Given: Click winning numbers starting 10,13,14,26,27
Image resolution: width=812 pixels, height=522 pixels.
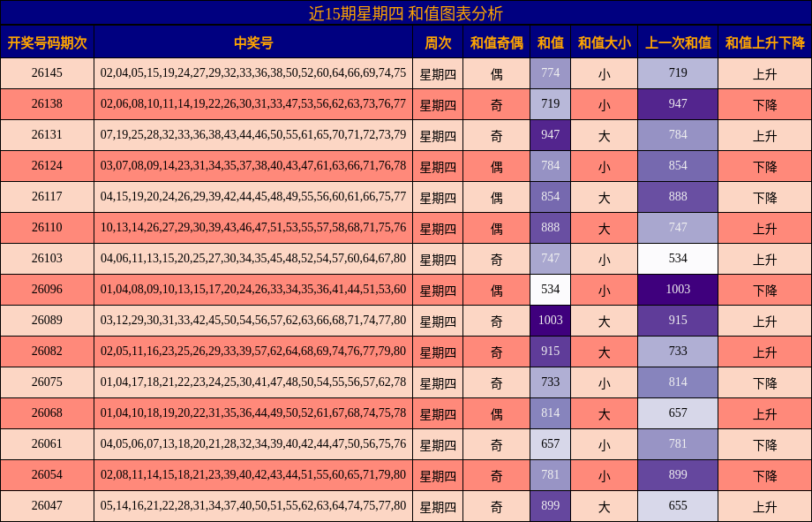Looking at the screenshot, I should tap(253, 228).
